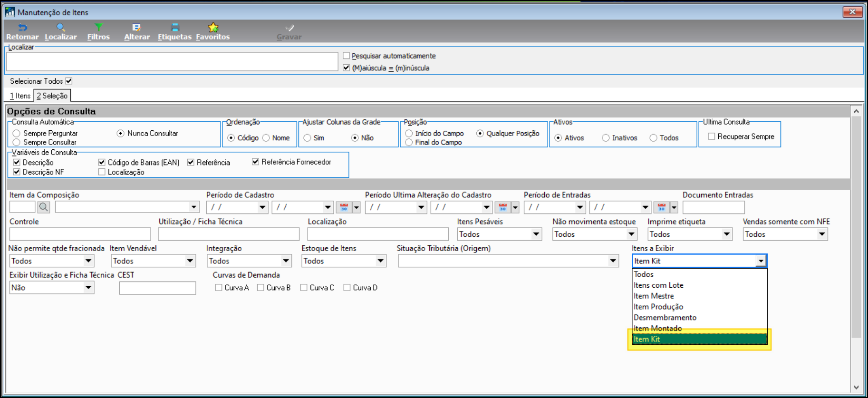Choose Desmembramento list option
Image resolution: width=868 pixels, height=398 pixels.
700,318
